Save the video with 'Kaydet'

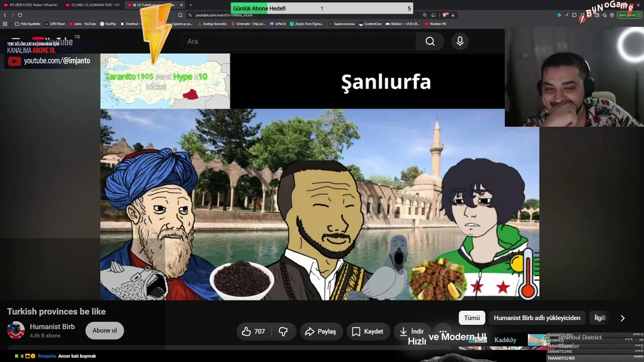tap(367, 331)
